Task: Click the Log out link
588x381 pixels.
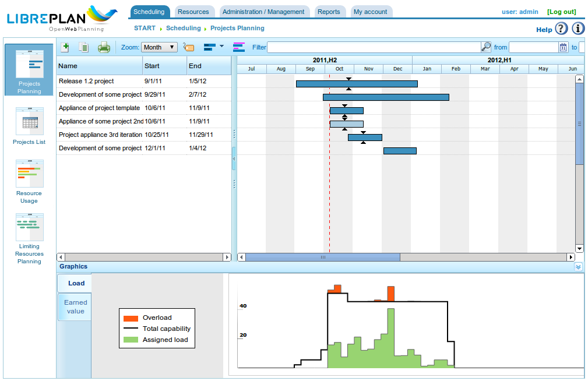Action: click(561, 12)
